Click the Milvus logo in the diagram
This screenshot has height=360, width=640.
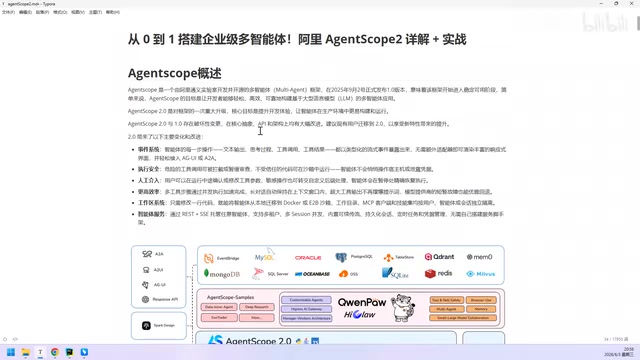(x=480, y=274)
